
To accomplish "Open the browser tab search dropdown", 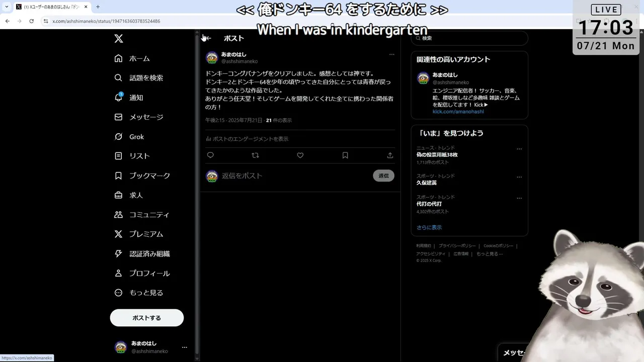I will (7, 7).
